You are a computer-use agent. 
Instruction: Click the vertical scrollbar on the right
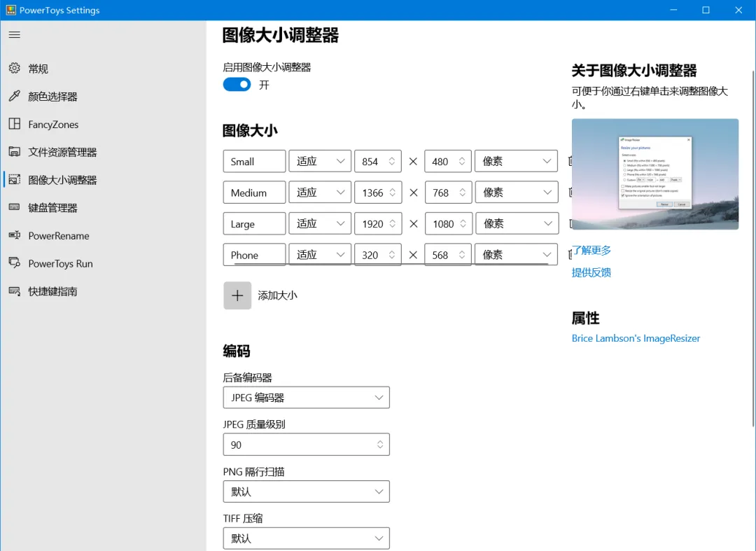pos(753,249)
